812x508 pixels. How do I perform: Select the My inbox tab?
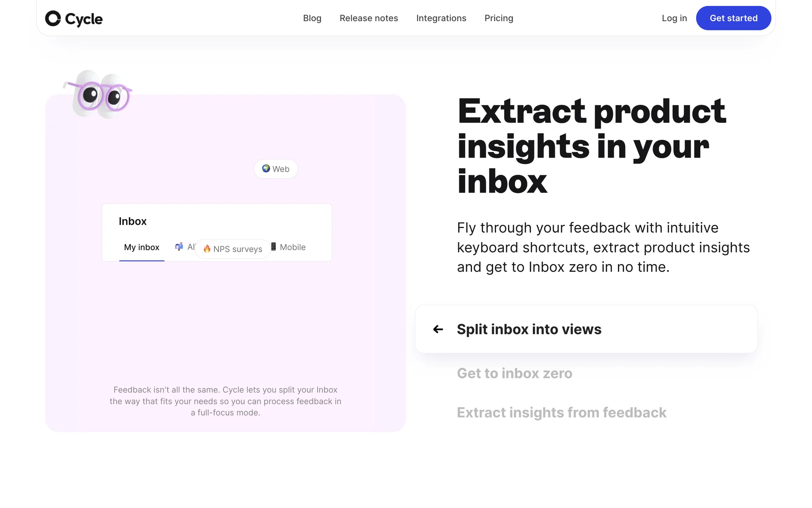click(142, 248)
